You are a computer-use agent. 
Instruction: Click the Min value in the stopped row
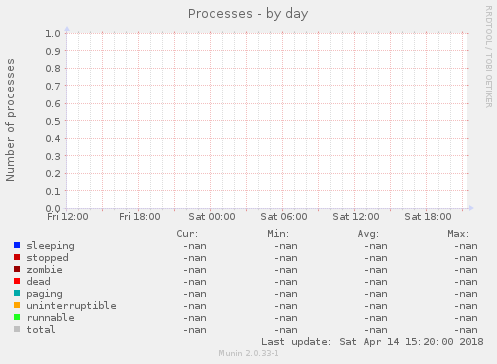pyautogui.click(x=286, y=258)
